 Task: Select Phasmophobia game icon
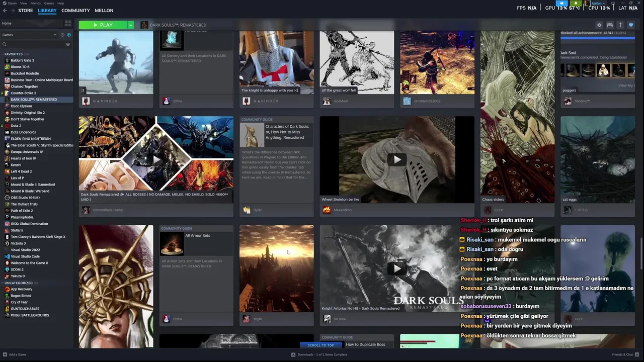coord(7,217)
